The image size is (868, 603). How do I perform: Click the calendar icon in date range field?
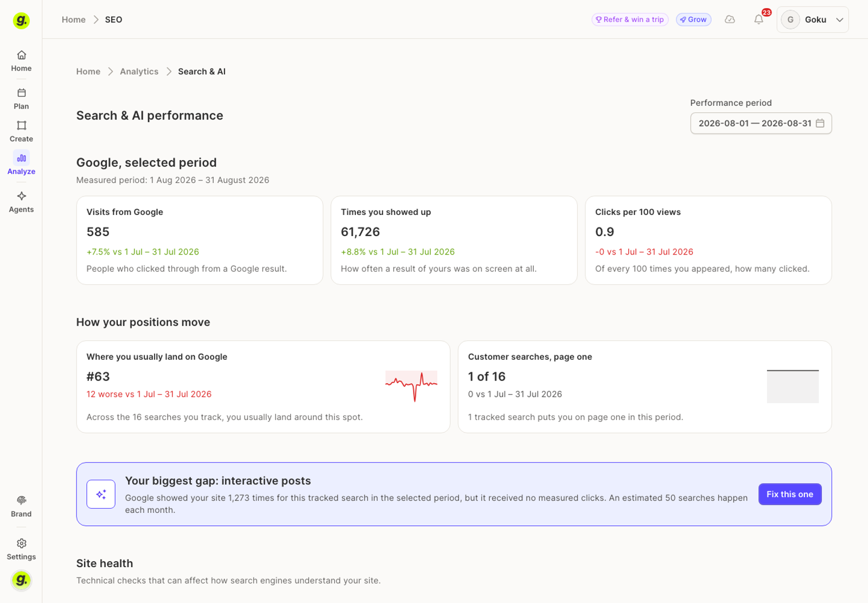[x=820, y=123]
